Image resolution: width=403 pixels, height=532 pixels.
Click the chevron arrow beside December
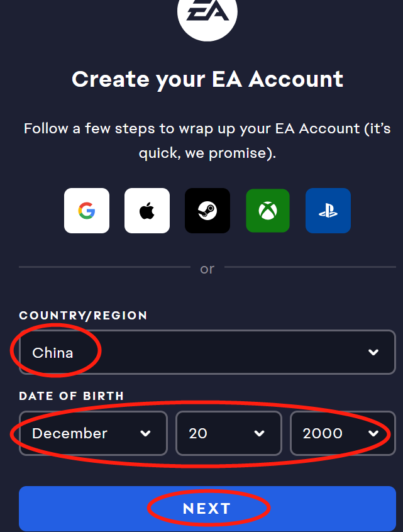tap(145, 434)
